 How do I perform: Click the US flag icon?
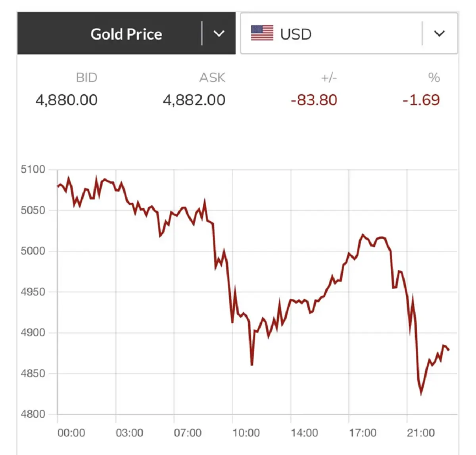click(x=262, y=33)
